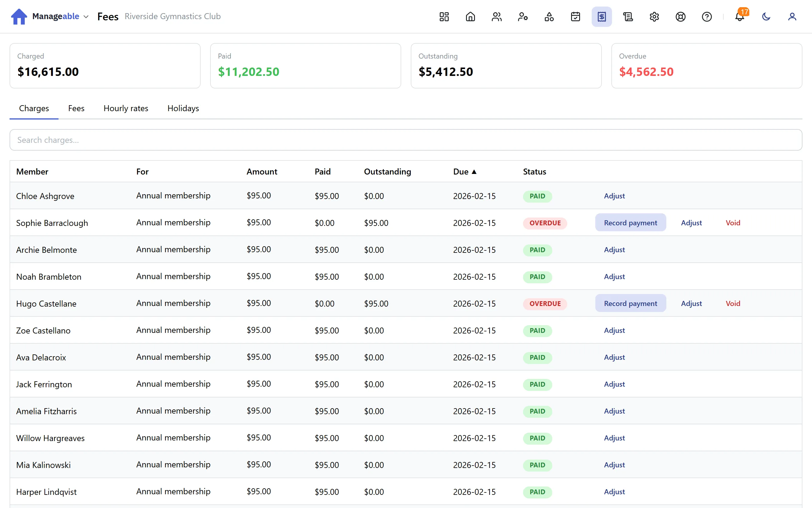Open the support lifebuoy icon

[680, 16]
